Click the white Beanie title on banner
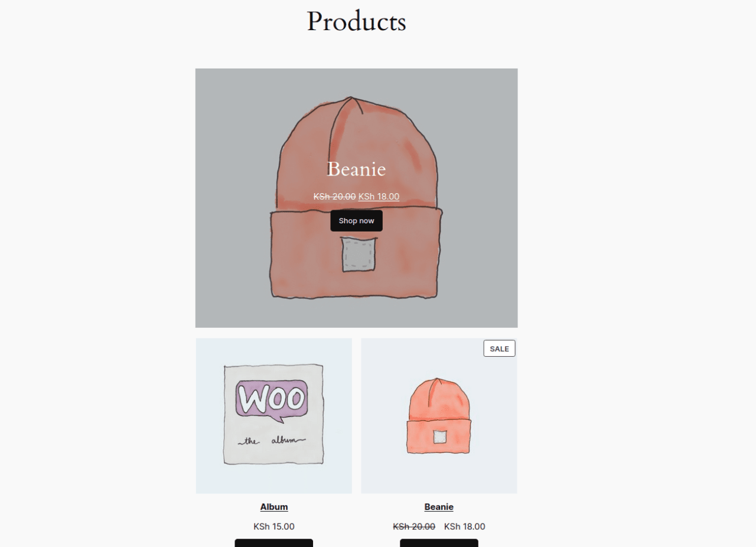 pyautogui.click(x=356, y=169)
